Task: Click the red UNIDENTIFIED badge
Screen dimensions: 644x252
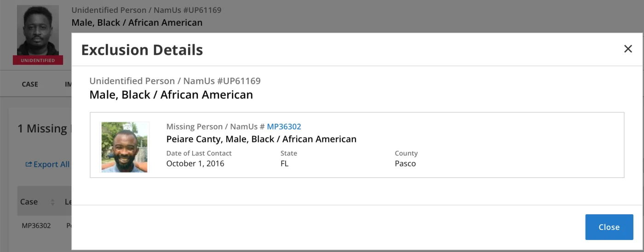Action: point(38,60)
